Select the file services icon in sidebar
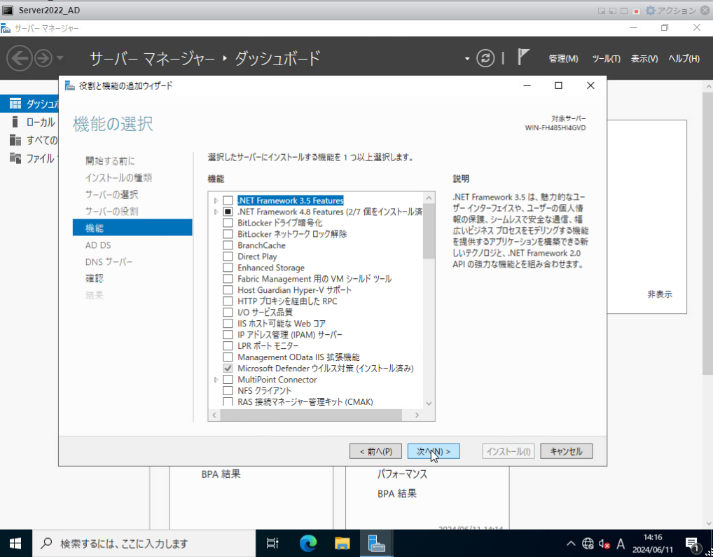713x557 pixels. pyautogui.click(x=15, y=158)
